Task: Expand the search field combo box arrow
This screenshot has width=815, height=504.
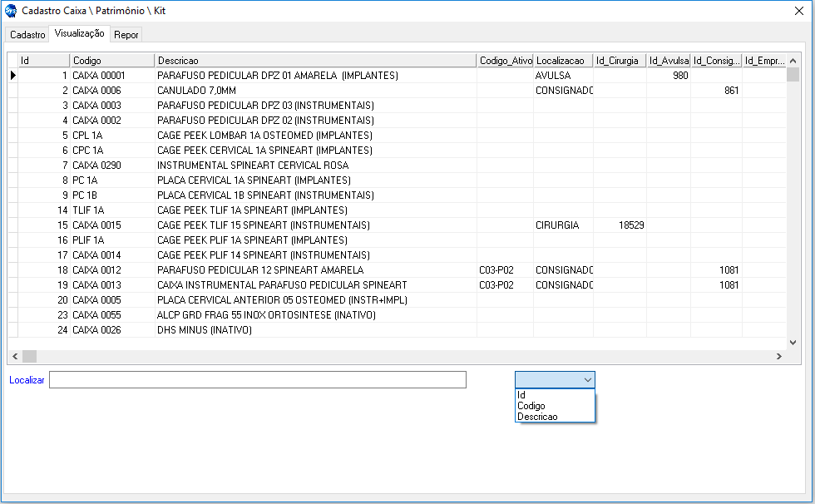Action: pos(588,380)
